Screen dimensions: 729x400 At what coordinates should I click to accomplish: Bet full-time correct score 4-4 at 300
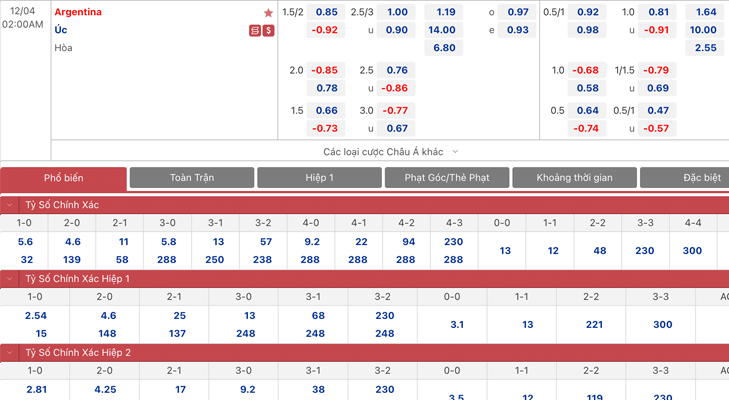tap(692, 251)
